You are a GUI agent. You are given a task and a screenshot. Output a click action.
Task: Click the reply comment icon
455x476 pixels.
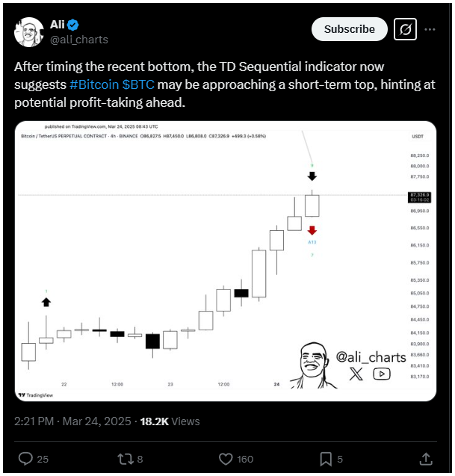pyautogui.click(x=25, y=459)
